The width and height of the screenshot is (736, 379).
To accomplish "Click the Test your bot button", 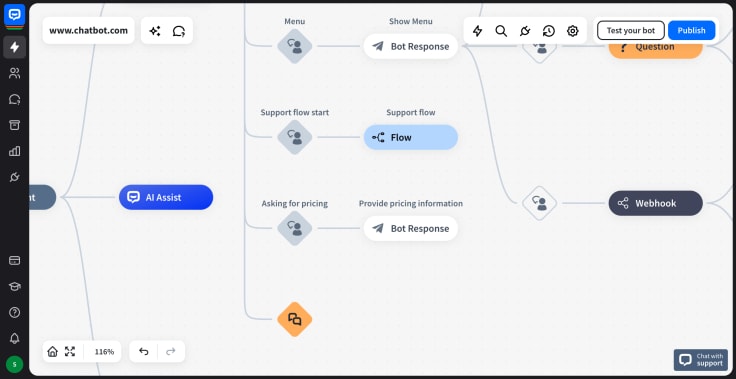I will pyautogui.click(x=630, y=31).
